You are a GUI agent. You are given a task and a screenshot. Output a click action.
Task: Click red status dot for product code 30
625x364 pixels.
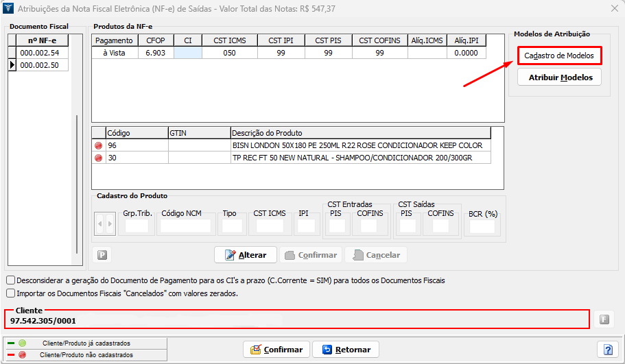pyautogui.click(x=98, y=158)
